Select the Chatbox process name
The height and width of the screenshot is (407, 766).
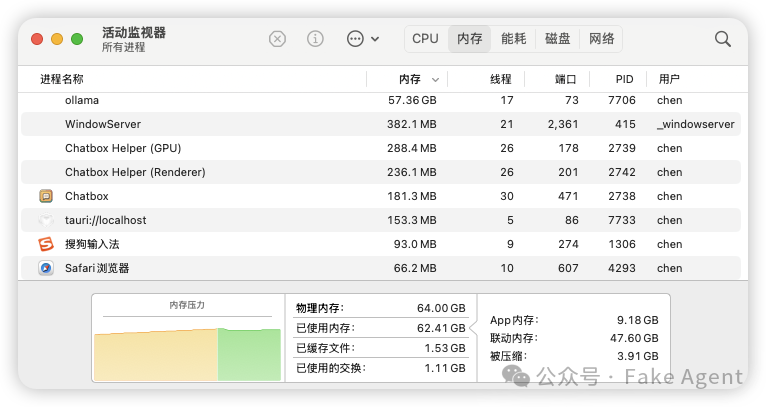pos(86,196)
